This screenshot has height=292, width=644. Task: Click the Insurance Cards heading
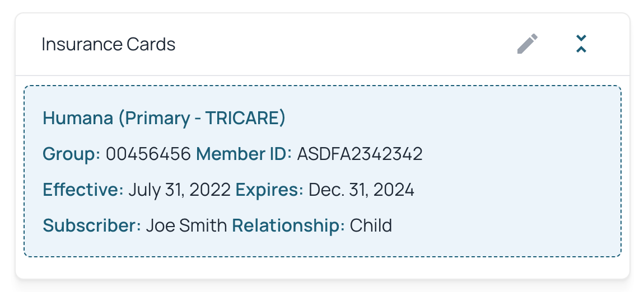pos(109,44)
